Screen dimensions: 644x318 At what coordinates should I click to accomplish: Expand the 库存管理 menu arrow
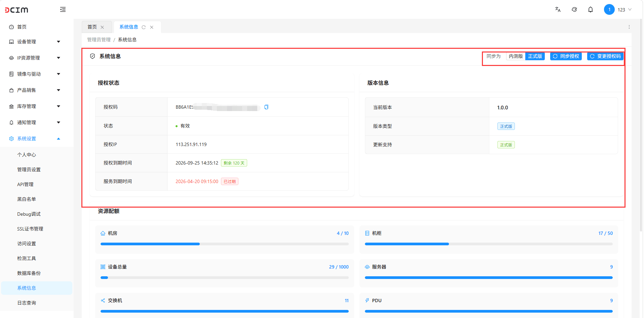[x=59, y=106]
